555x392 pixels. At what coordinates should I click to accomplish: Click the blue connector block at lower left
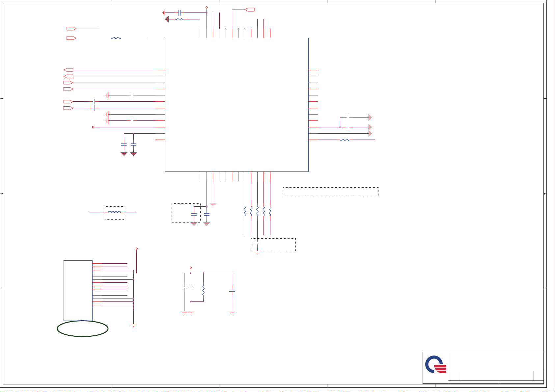coord(78,290)
